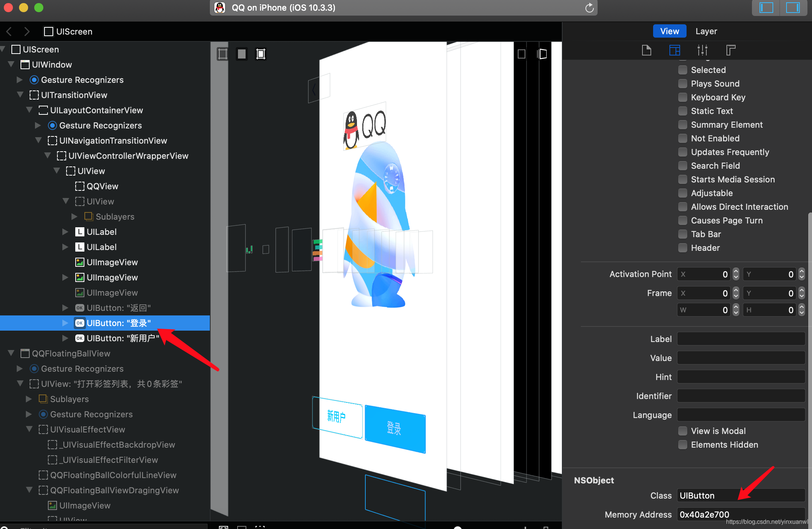812x529 pixels.
Task: Go forward with the right navigation arrow
Action: coord(27,32)
